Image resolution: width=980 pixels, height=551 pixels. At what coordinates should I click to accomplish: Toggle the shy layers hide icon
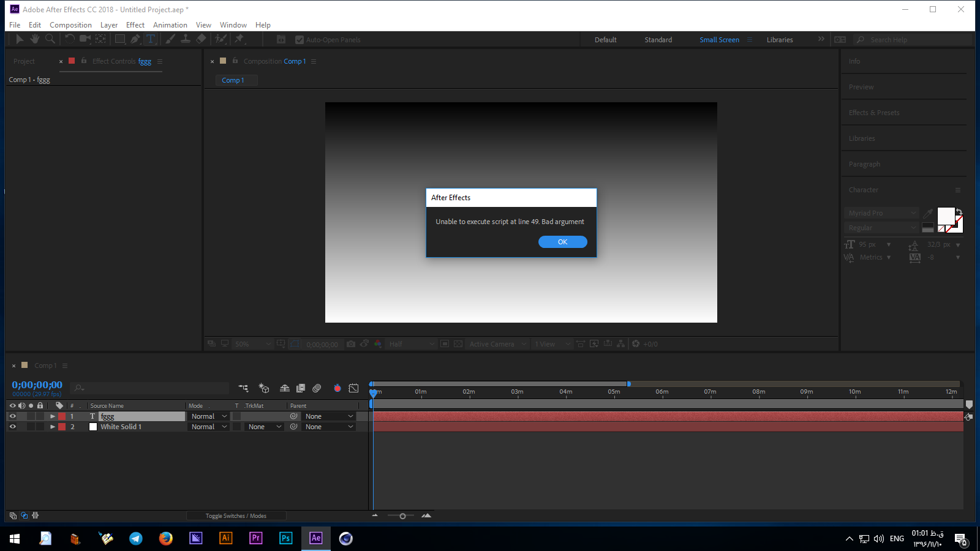point(285,388)
